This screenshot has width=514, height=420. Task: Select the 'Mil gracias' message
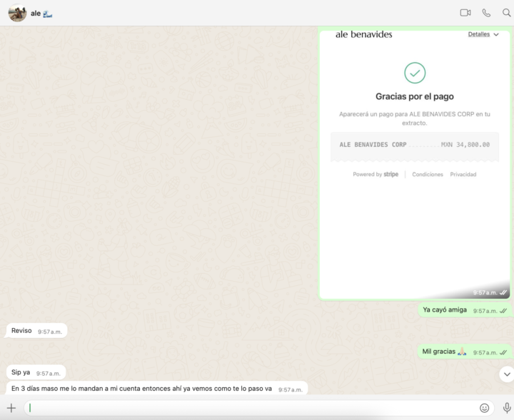tap(465, 352)
